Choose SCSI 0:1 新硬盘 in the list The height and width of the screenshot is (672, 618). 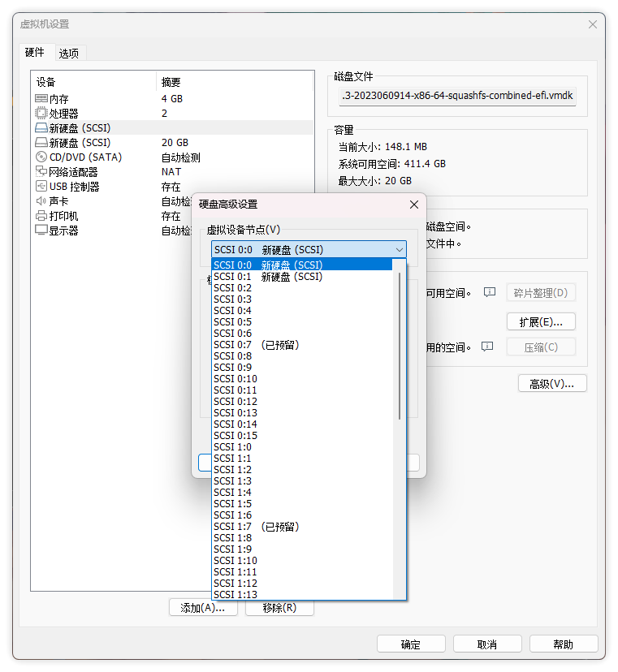click(x=302, y=277)
